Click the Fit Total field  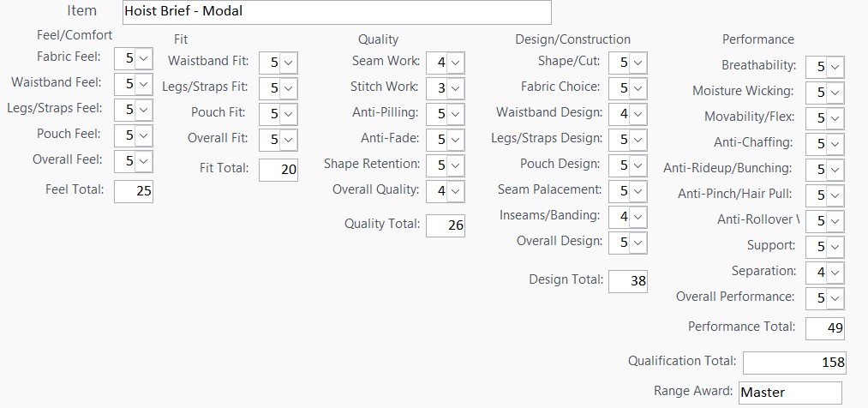278,170
